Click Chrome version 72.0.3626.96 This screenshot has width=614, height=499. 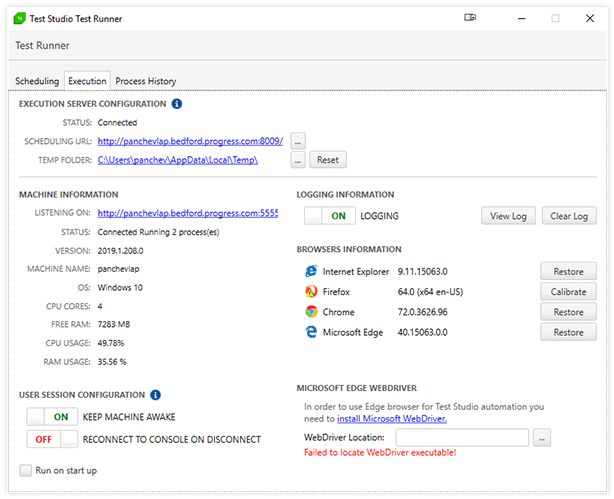click(x=423, y=312)
